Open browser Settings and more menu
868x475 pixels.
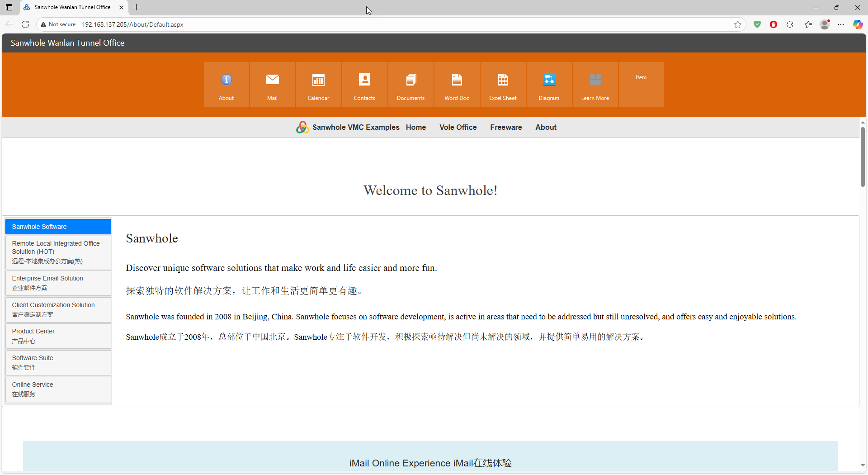[841, 24]
